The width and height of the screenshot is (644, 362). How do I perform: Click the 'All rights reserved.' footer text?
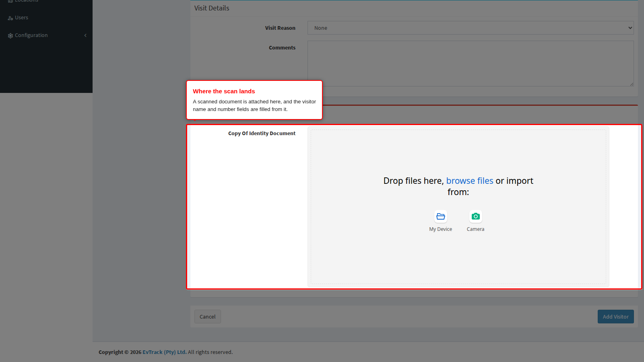(x=211, y=352)
